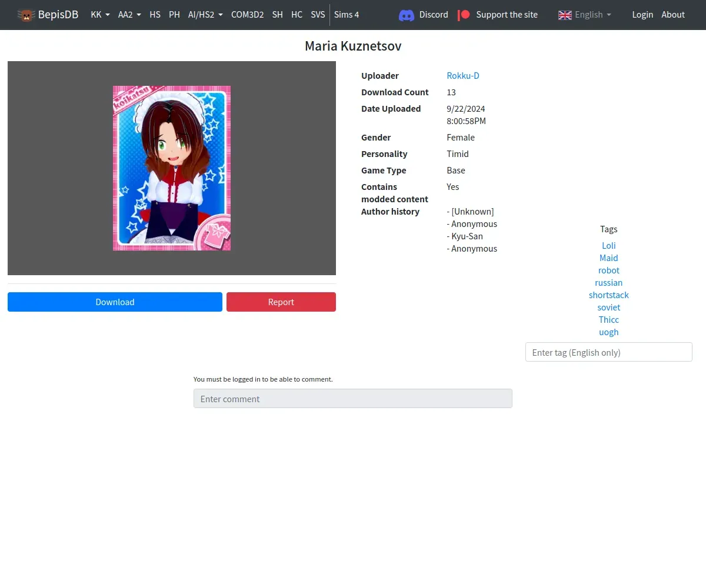Viewport: 706px width, 588px height.
Task: Click the Timid personality value
Action: [x=458, y=154]
